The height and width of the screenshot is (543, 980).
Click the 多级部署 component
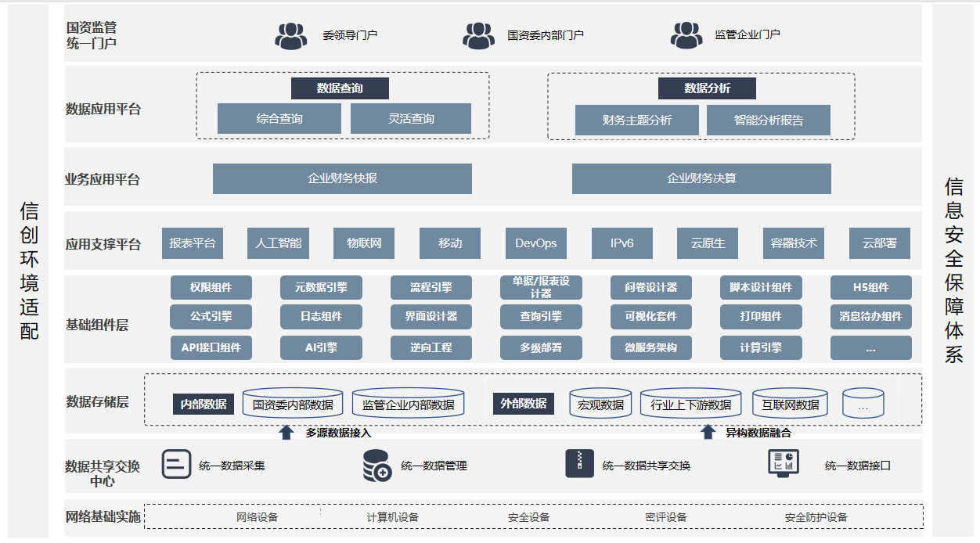[541, 347]
